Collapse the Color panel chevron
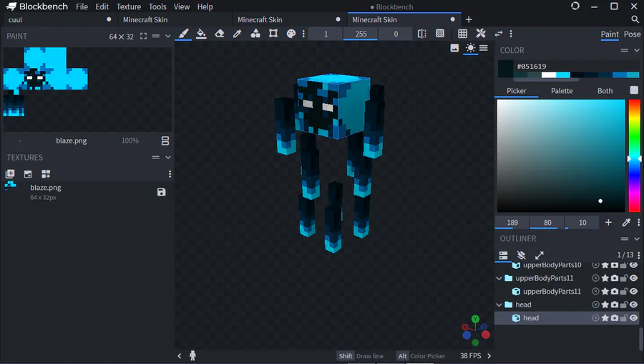The width and height of the screenshot is (644, 364). coord(637,50)
